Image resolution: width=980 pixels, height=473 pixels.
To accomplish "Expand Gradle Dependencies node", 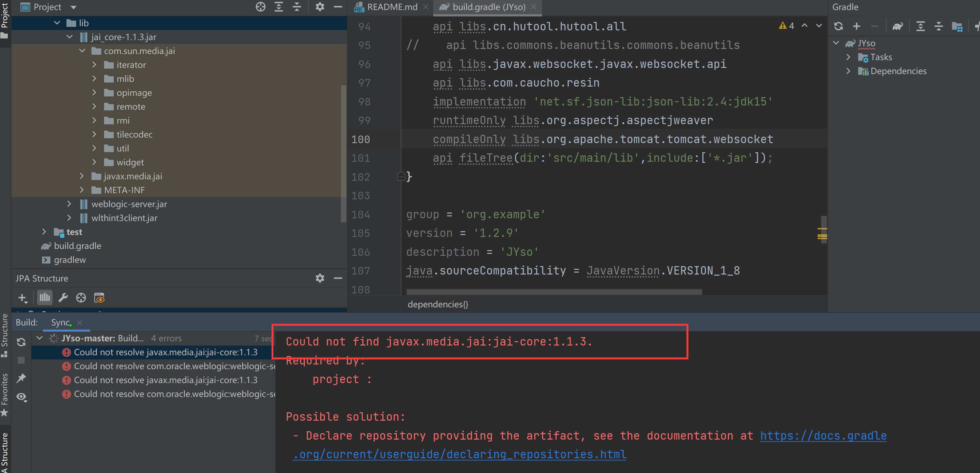I will [x=848, y=71].
